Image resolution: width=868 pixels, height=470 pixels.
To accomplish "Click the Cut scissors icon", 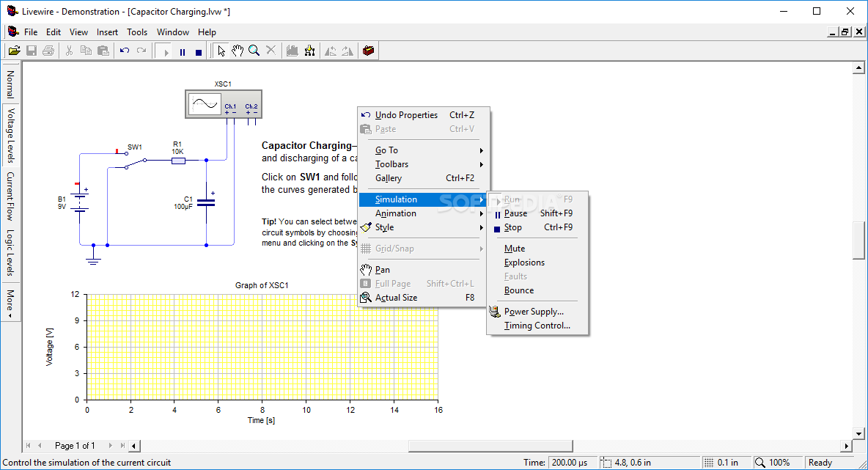I will pyautogui.click(x=69, y=51).
